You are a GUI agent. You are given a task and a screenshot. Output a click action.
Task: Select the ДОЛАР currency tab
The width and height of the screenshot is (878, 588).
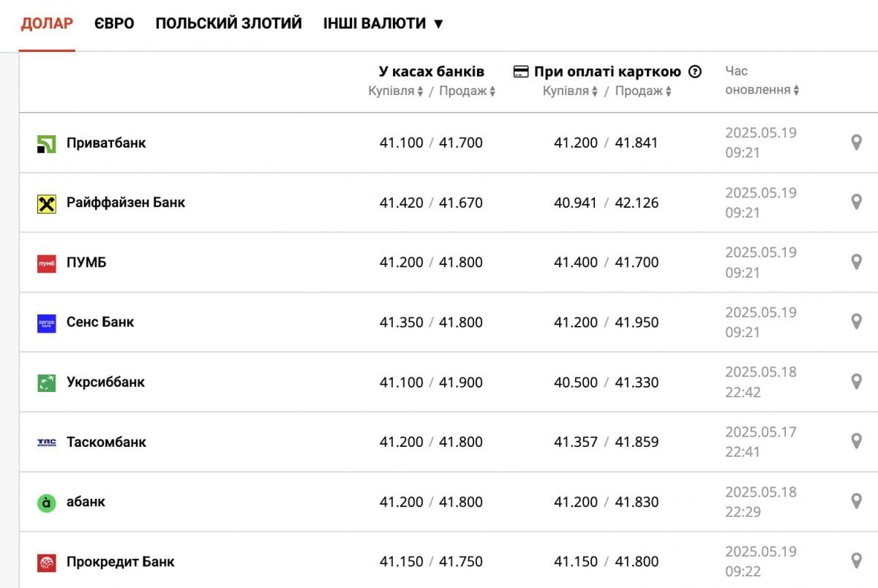[47, 23]
